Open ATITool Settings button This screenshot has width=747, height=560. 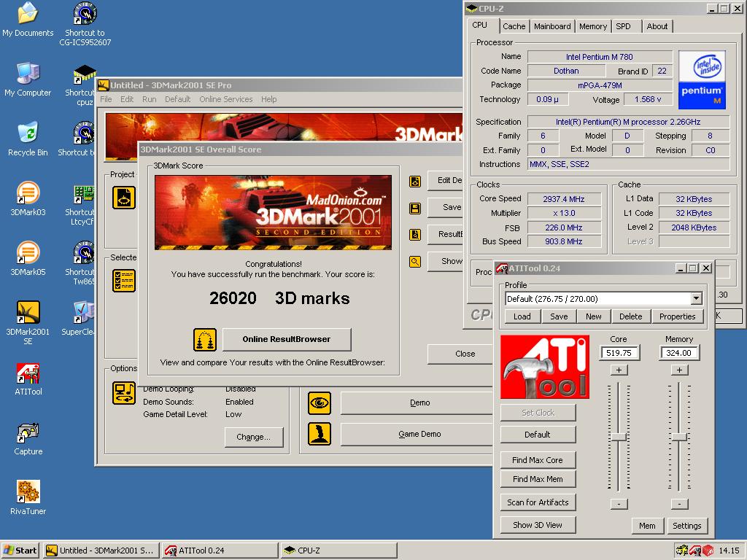[x=686, y=526]
